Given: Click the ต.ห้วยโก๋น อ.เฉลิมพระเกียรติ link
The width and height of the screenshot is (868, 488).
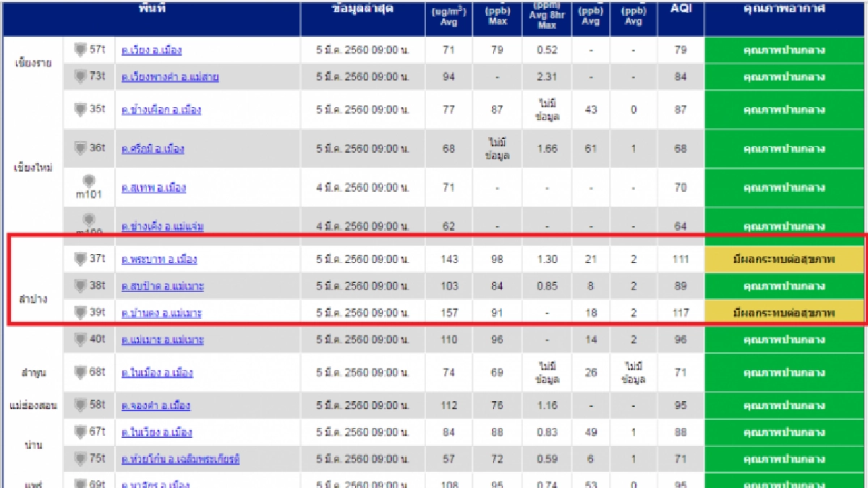Looking at the screenshot, I should [181, 459].
